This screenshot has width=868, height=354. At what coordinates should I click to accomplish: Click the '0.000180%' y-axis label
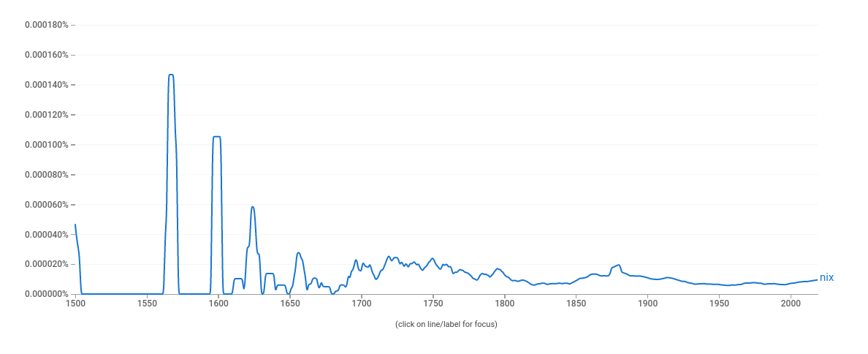point(47,25)
